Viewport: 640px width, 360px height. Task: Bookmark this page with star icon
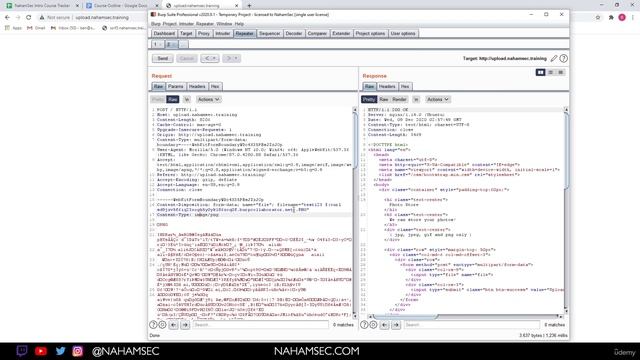click(598, 18)
